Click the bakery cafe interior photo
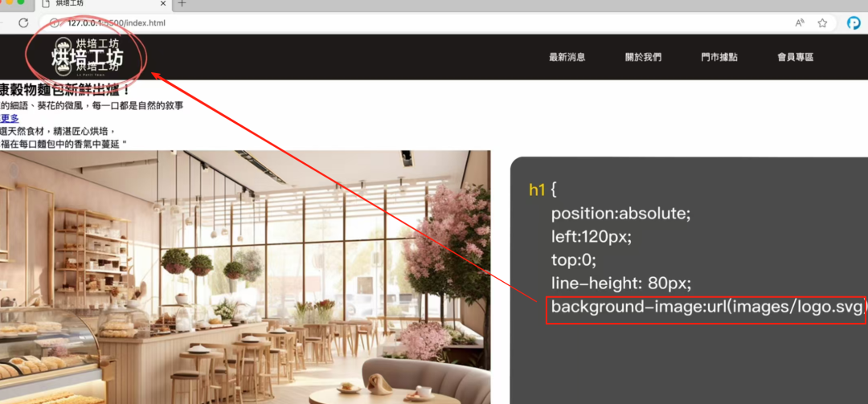Image resolution: width=868 pixels, height=404 pixels. [245, 277]
